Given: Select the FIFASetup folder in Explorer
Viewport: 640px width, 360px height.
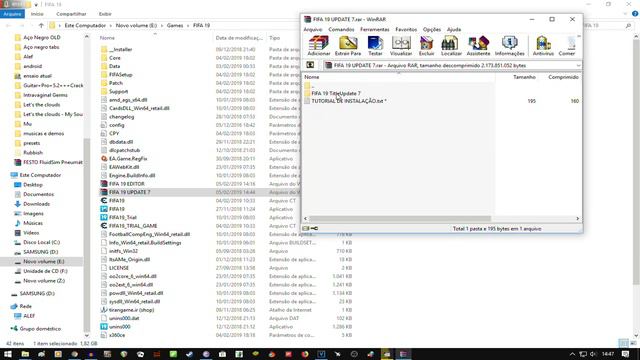Looking at the screenshot, I should [x=120, y=75].
